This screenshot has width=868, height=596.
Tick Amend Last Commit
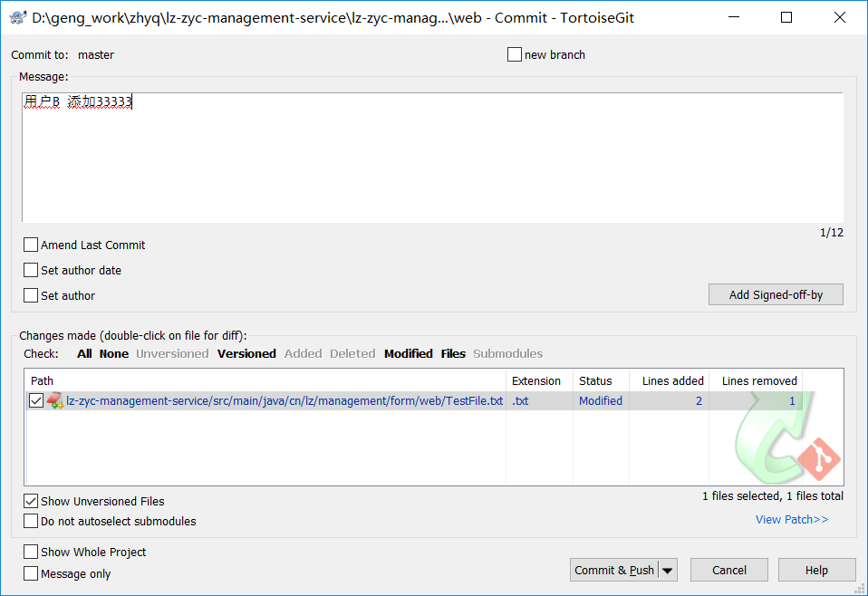coord(31,245)
